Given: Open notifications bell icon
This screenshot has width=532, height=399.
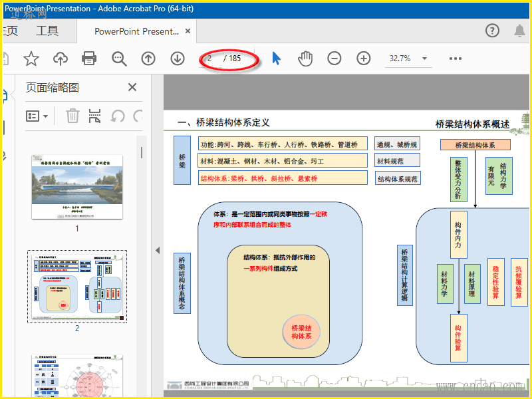Looking at the screenshot, I should pos(519,31).
